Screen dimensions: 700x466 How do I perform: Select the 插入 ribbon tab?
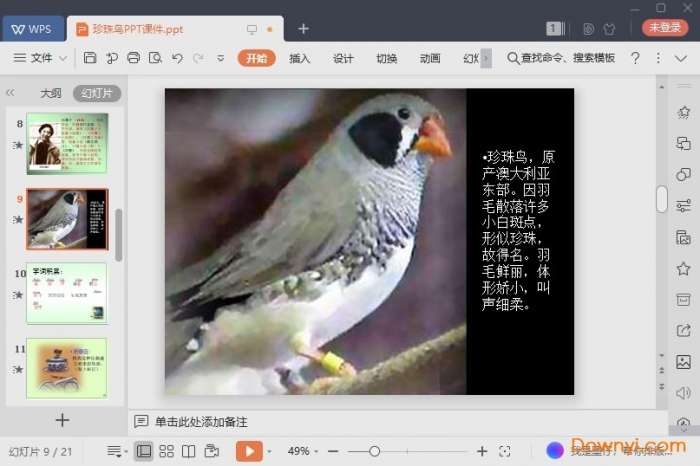300,58
